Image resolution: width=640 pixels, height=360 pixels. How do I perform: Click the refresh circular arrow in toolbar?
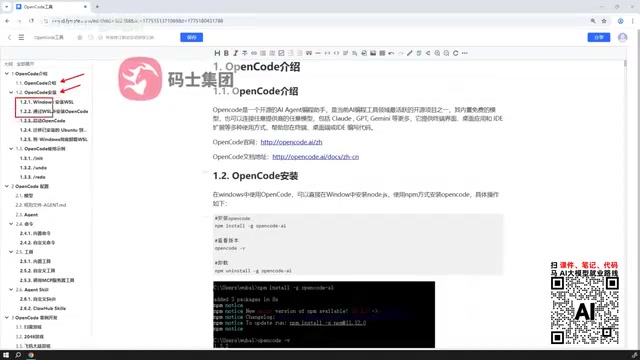point(456,53)
